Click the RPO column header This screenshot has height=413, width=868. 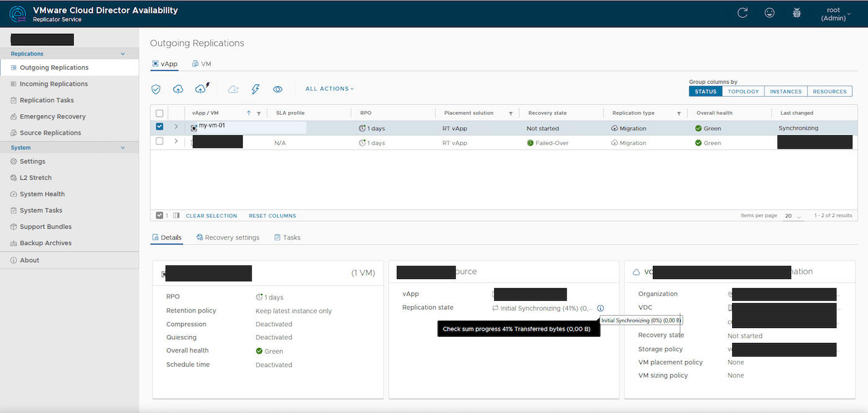[x=365, y=113]
